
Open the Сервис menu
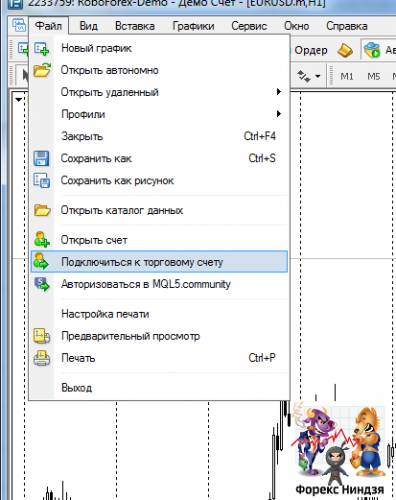pos(249,26)
